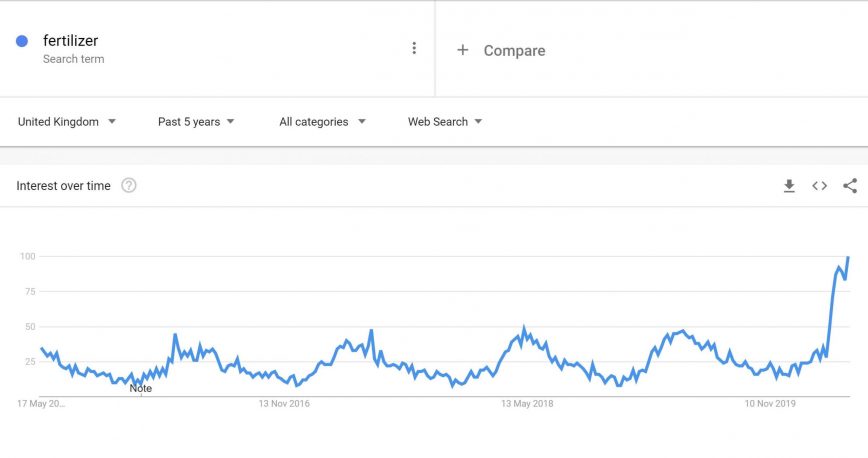Image resolution: width=868 pixels, height=458 pixels.
Task: Click the plus icon beside Compare
Action: [x=462, y=50]
